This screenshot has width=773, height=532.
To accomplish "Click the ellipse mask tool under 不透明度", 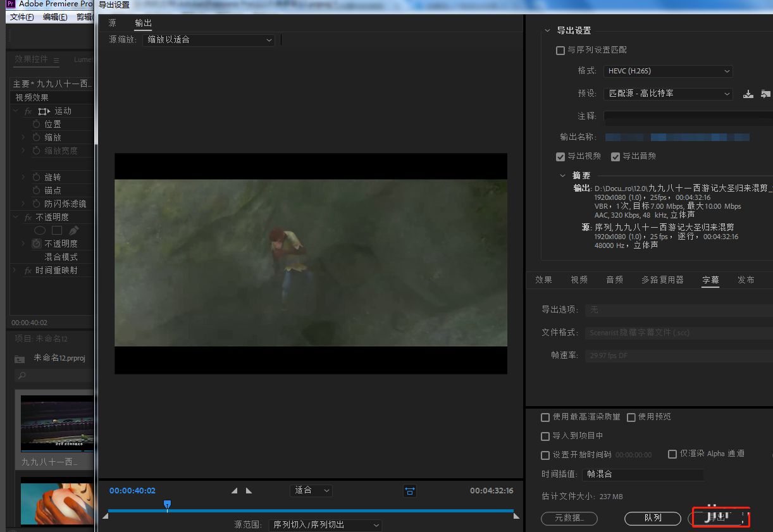I will coord(40,230).
